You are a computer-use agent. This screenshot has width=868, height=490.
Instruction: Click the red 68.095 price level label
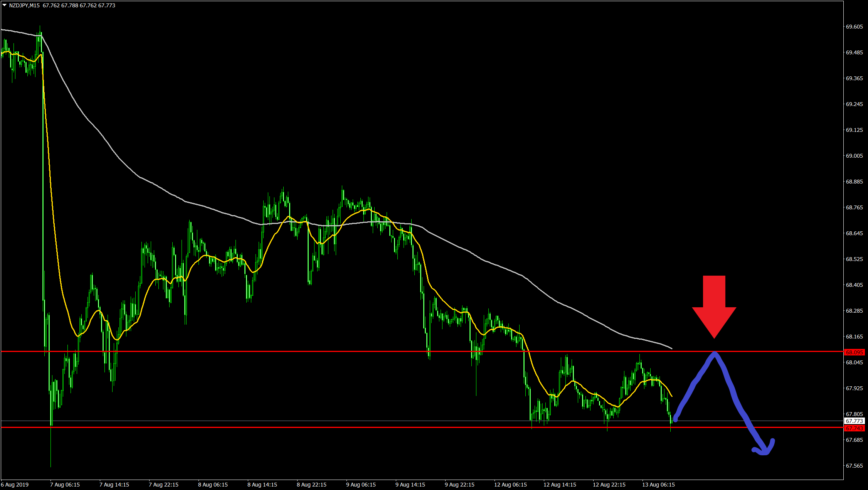854,352
